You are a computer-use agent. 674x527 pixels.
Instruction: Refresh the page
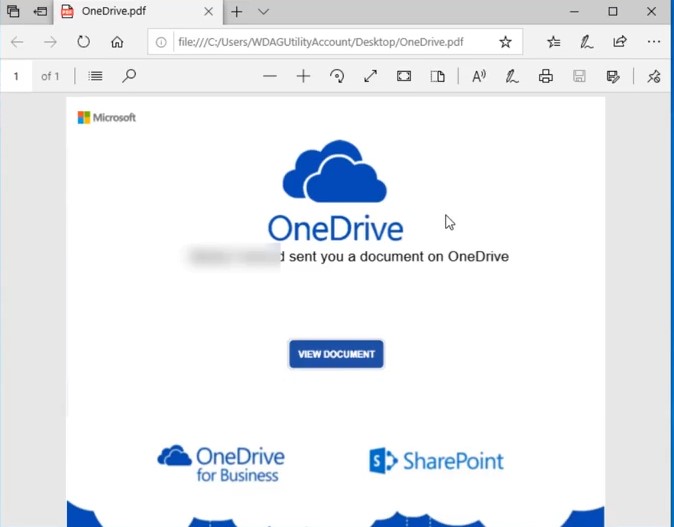83,42
